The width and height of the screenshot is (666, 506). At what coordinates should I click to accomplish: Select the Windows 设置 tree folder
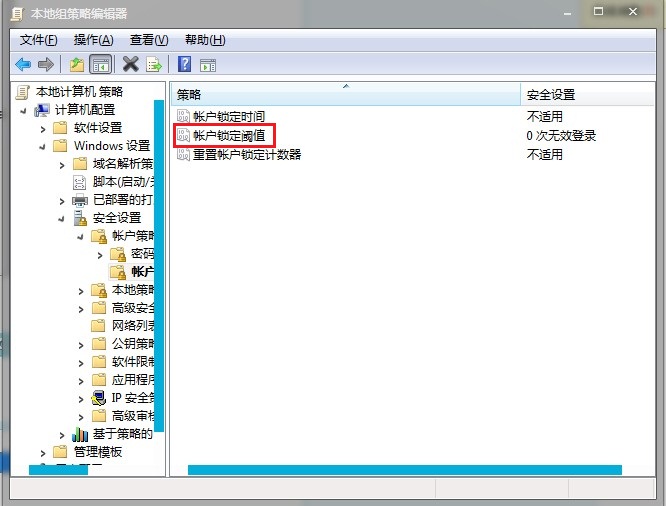click(x=111, y=146)
